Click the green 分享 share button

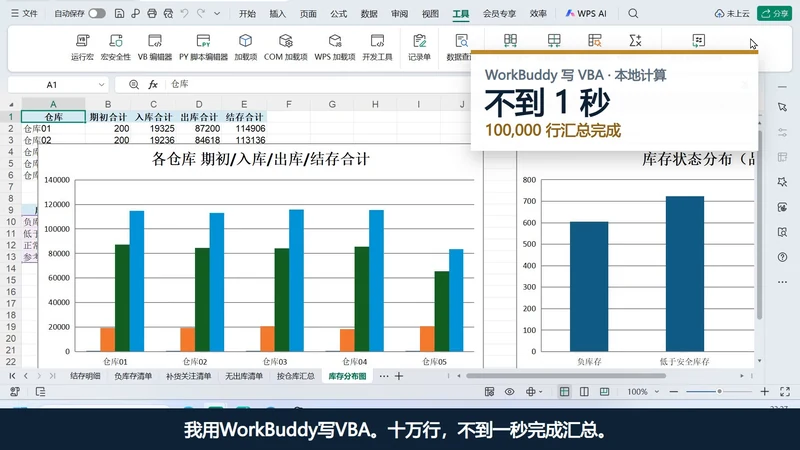[774, 14]
